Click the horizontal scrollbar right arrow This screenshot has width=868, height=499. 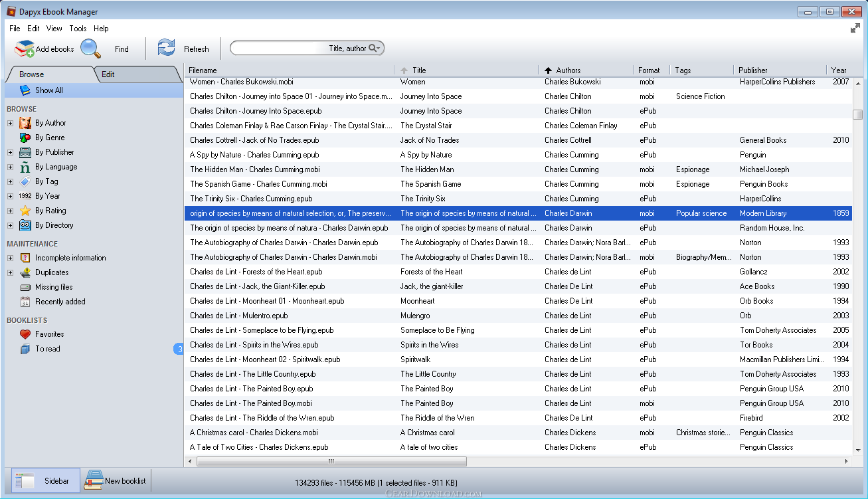(846, 461)
